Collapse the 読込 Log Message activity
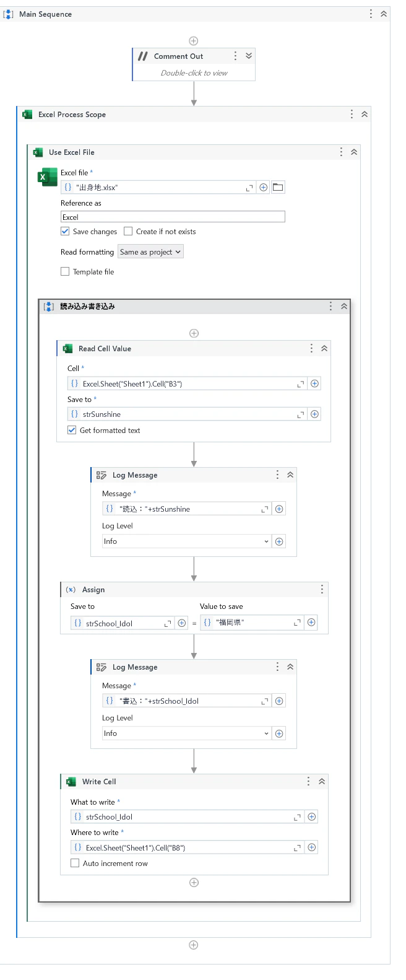Image resolution: width=406 pixels, height=980 pixels. (x=290, y=475)
